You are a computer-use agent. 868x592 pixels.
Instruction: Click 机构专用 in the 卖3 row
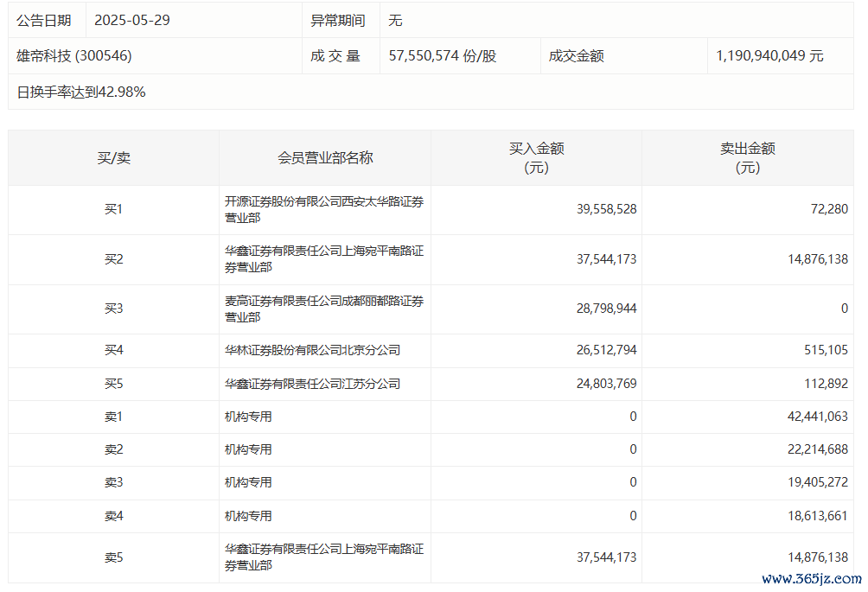248,482
